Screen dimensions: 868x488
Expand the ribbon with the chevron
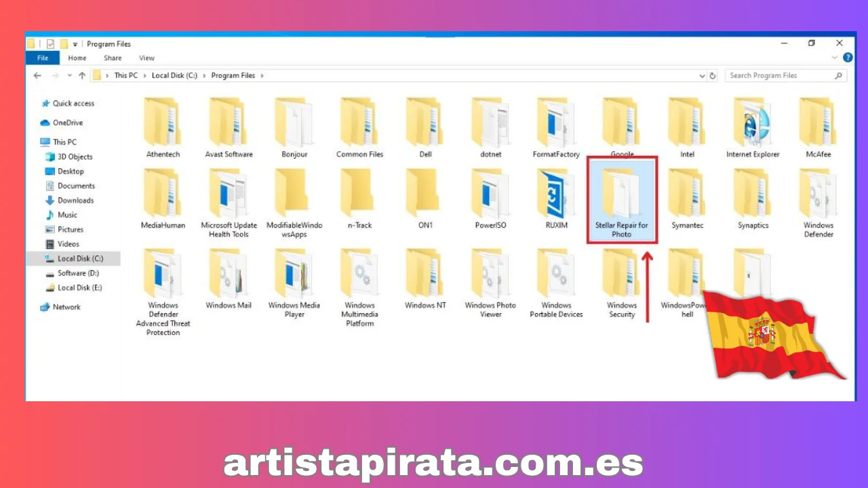[835, 58]
